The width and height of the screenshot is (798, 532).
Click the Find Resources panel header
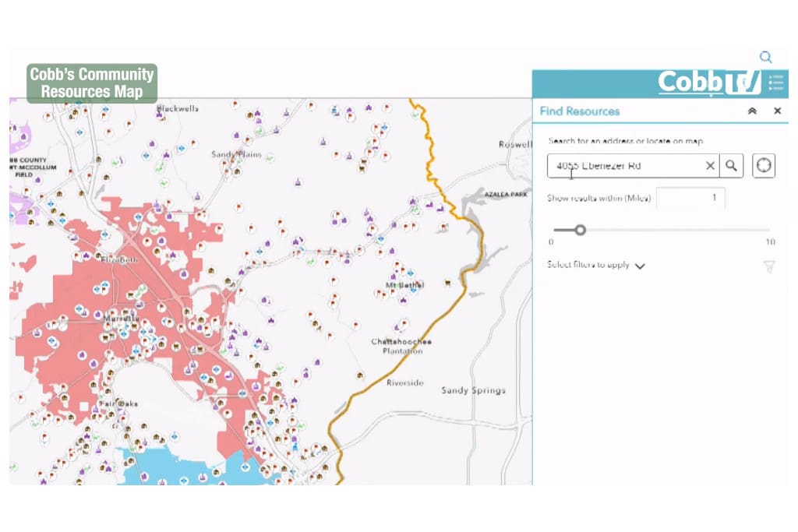tap(580, 111)
